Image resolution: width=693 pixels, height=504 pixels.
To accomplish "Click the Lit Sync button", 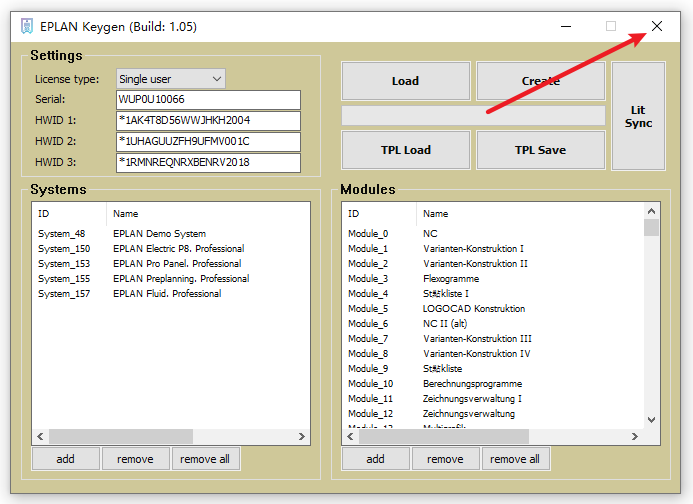I will point(638,116).
